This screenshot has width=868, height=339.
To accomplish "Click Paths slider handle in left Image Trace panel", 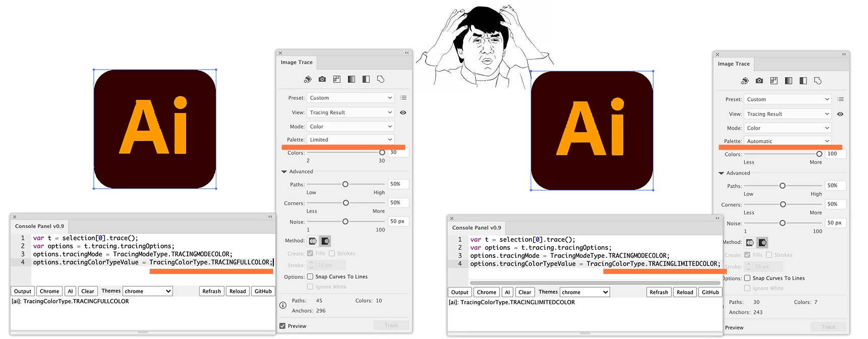I will pyautogui.click(x=345, y=184).
